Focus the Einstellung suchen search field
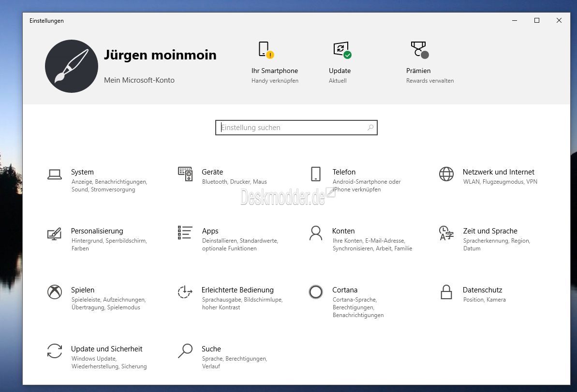This screenshot has height=392, width=577. coord(296,128)
